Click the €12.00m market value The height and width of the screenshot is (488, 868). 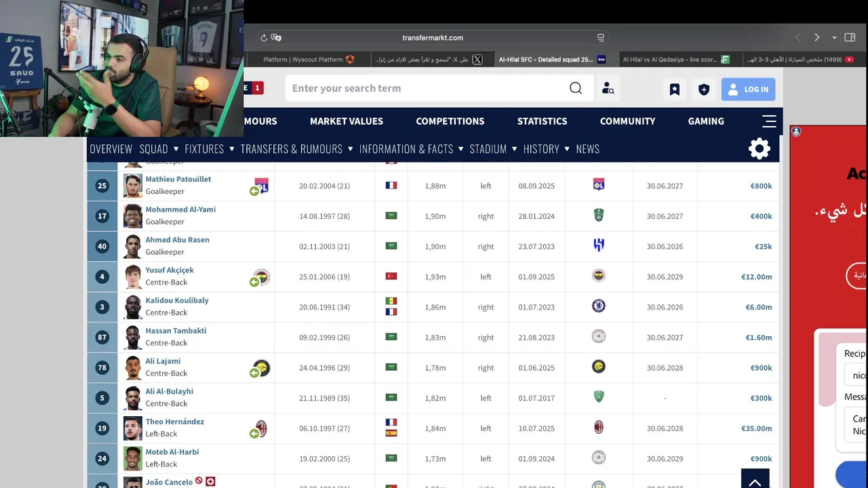756,277
